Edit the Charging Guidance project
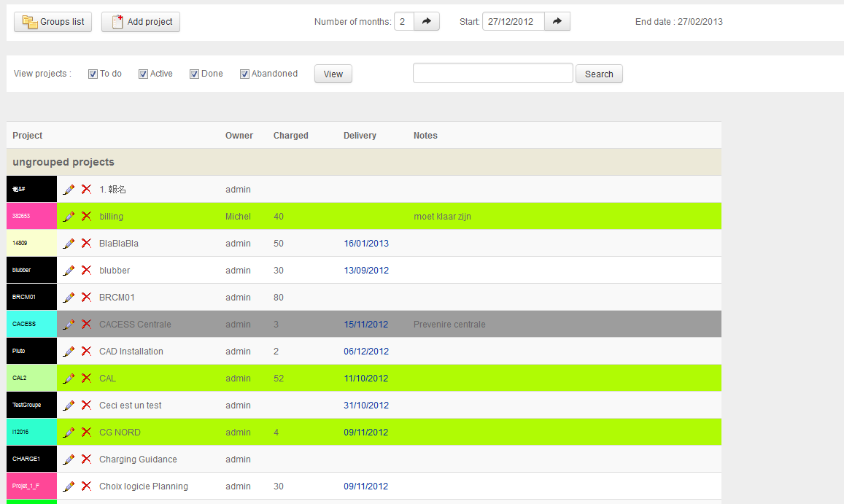 [x=69, y=460]
